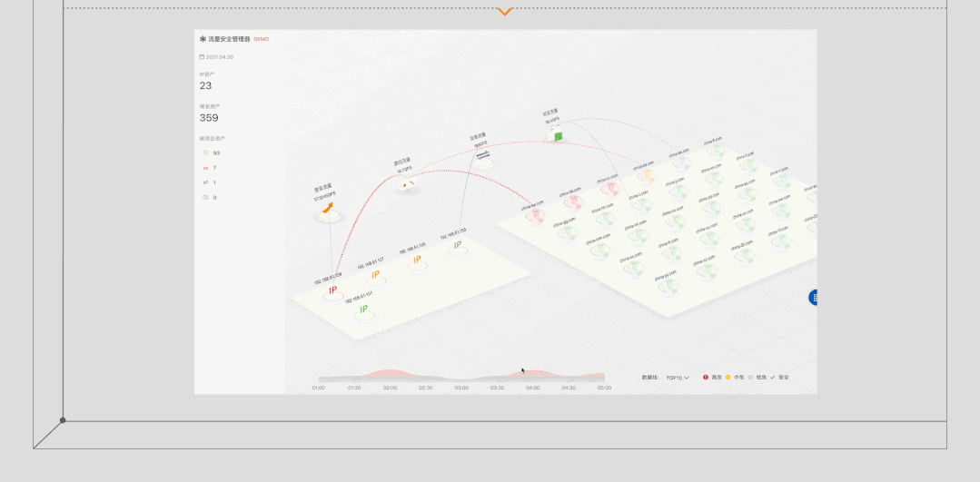
Task: Click the blue floating button at right edge
Action: click(814, 297)
